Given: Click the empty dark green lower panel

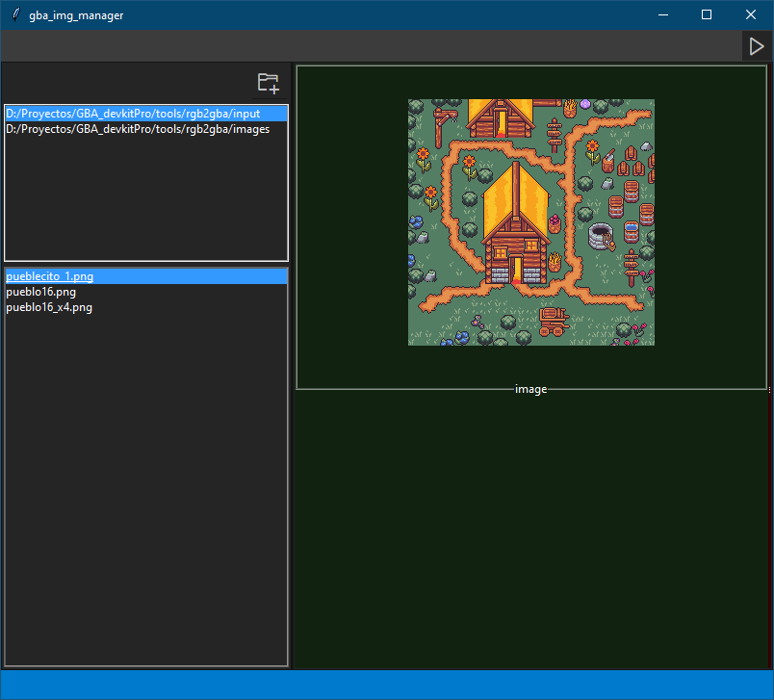Looking at the screenshot, I should tap(531, 531).
